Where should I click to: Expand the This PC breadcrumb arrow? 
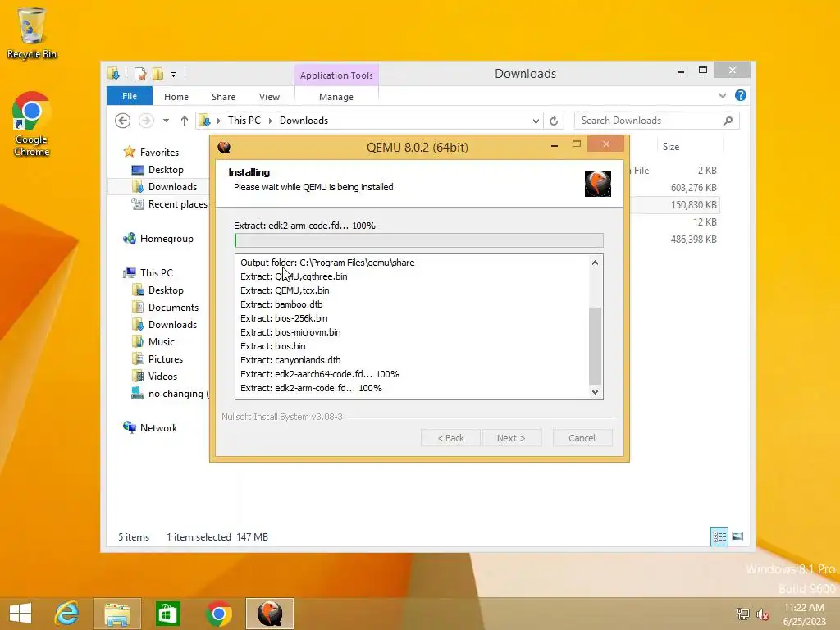(x=270, y=121)
